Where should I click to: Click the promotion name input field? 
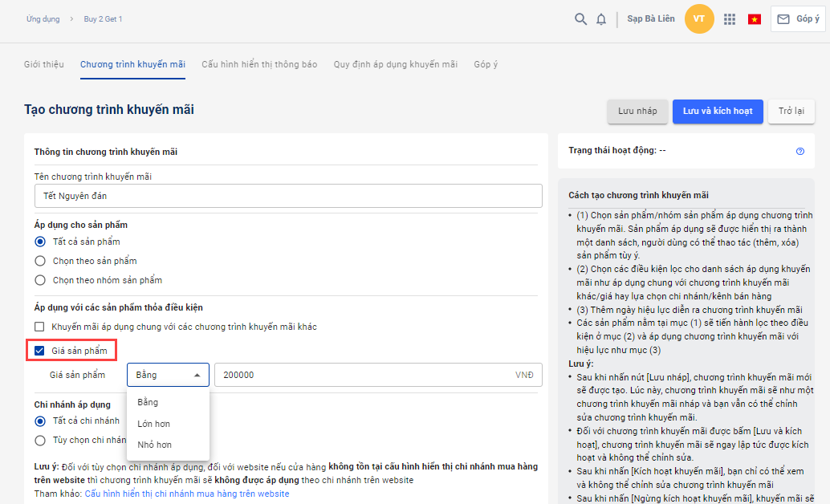coord(288,196)
